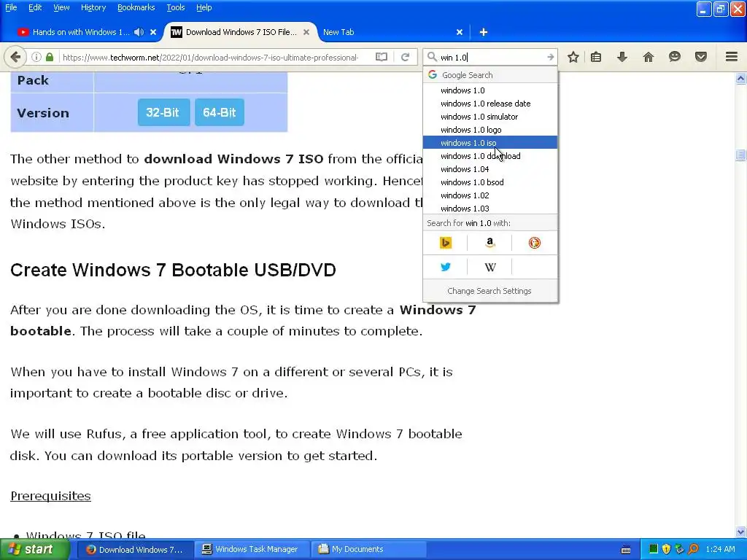Screen dimensions: 747x560
Task: Toggle Reader View icon in address bar
Action: (381, 57)
